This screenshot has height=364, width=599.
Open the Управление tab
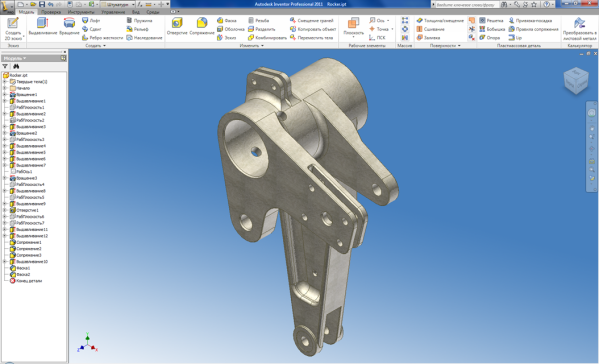(x=113, y=12)
